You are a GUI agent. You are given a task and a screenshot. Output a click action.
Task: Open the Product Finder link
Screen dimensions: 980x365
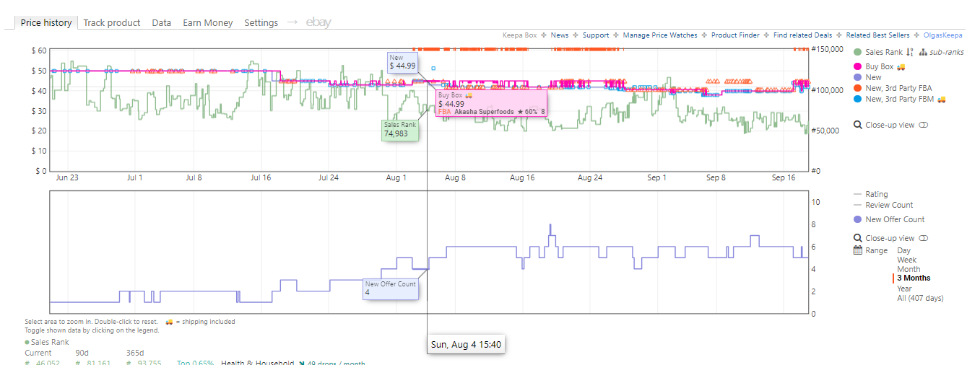click(x=735, y=35)
